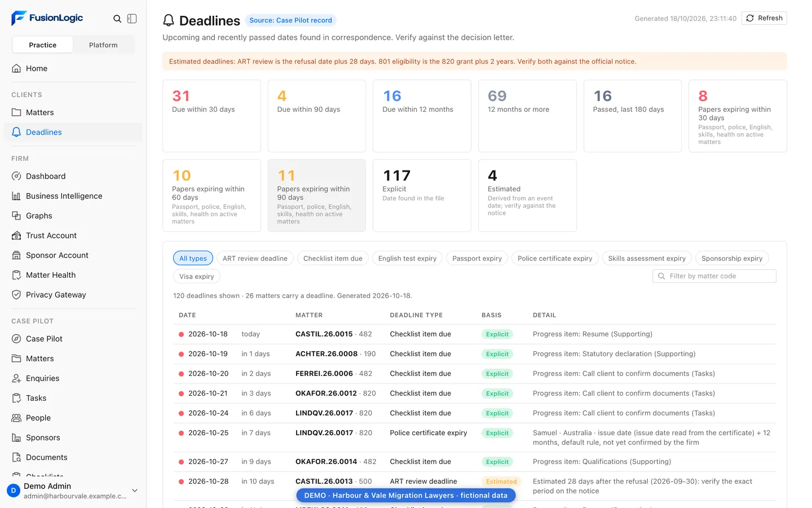Open the Estimated deadlines summary card
812x508 pixels.
[527, 195]
